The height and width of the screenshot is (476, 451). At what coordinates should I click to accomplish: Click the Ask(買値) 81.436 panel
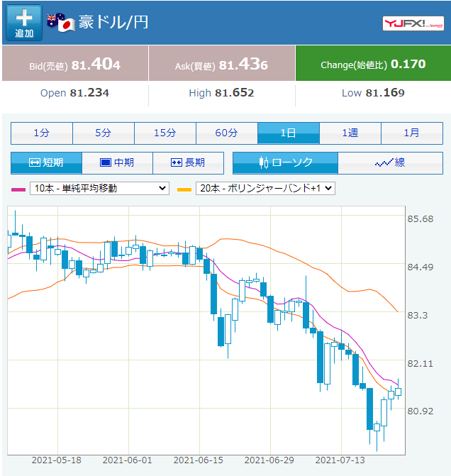pos(222,63)
